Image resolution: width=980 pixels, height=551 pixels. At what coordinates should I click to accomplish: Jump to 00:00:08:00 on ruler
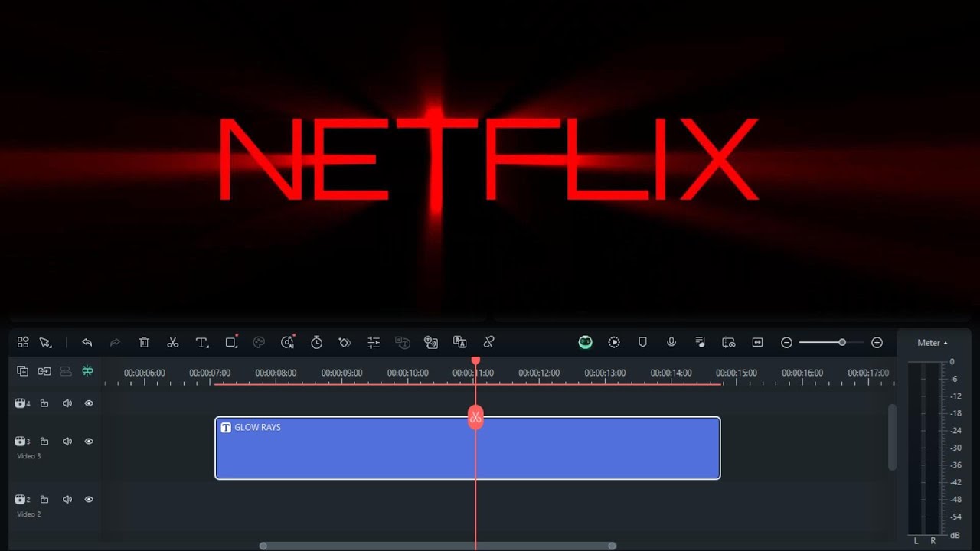pos(276,373)
